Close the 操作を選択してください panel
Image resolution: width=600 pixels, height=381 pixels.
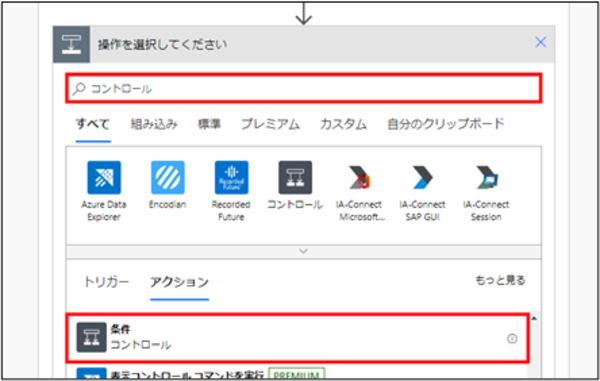coord(540,42)
